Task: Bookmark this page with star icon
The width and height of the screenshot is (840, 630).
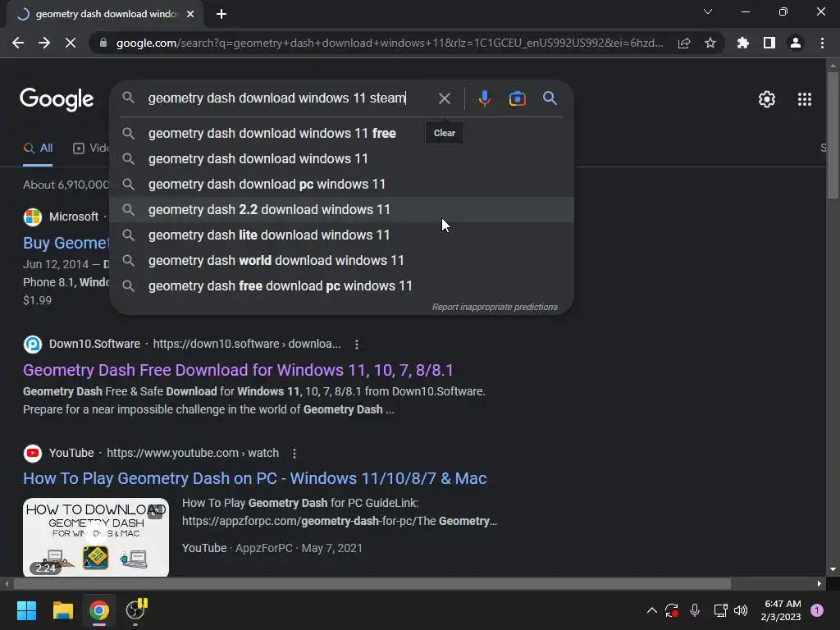Action: [x=710, y=43]
